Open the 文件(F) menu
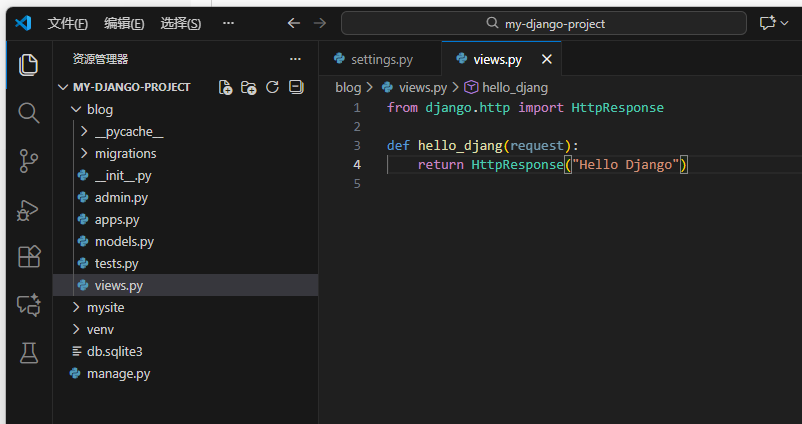 [68, 24]
